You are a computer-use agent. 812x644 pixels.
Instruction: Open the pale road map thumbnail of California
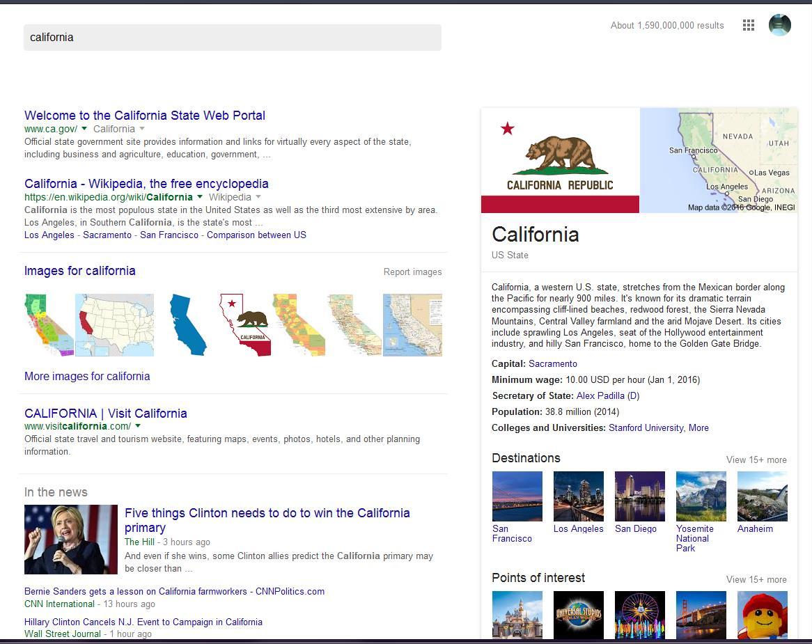tap(354, 325)
